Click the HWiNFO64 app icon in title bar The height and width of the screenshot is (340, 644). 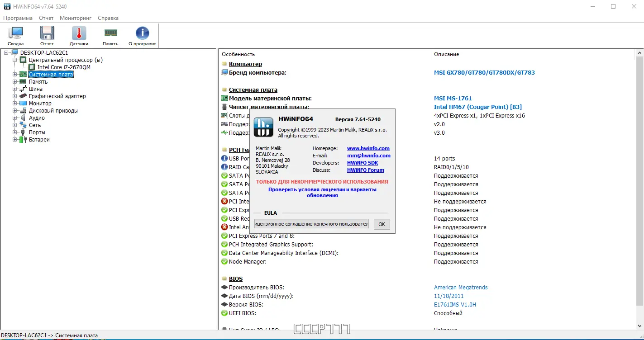[7, 7]
